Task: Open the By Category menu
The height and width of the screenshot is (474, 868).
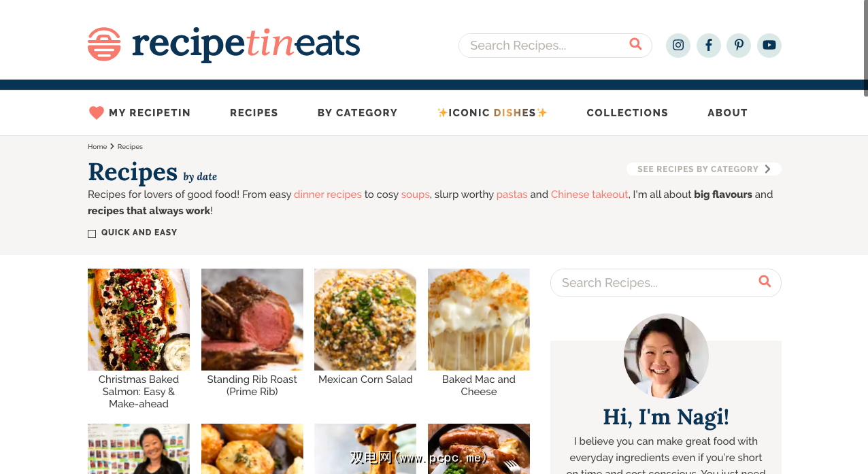Action: coord(357,113)
